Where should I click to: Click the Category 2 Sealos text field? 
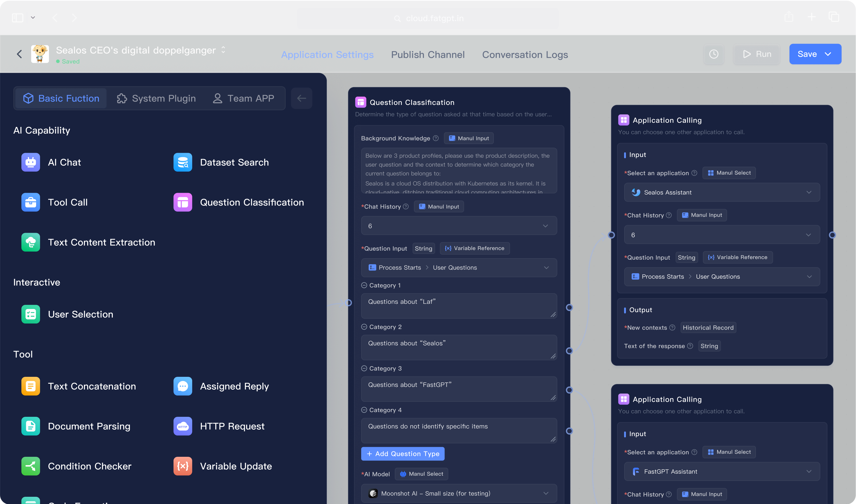pos(459,347)
